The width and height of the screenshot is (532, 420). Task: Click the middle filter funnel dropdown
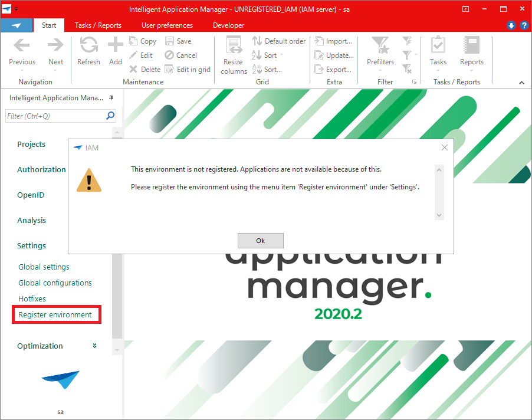(409, 55)
